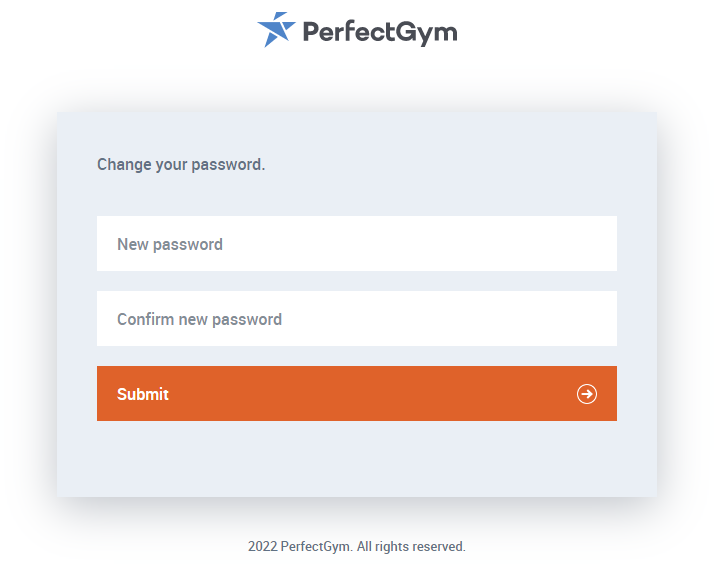Click the "Confirm new password" placeholder text
Screen dimensions: 714x564
199,319
